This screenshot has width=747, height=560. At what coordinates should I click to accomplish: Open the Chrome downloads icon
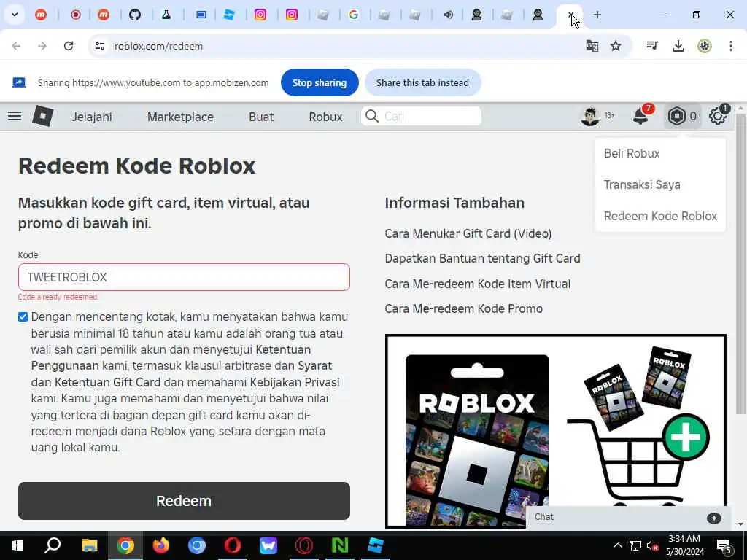(x=678, y=46)
